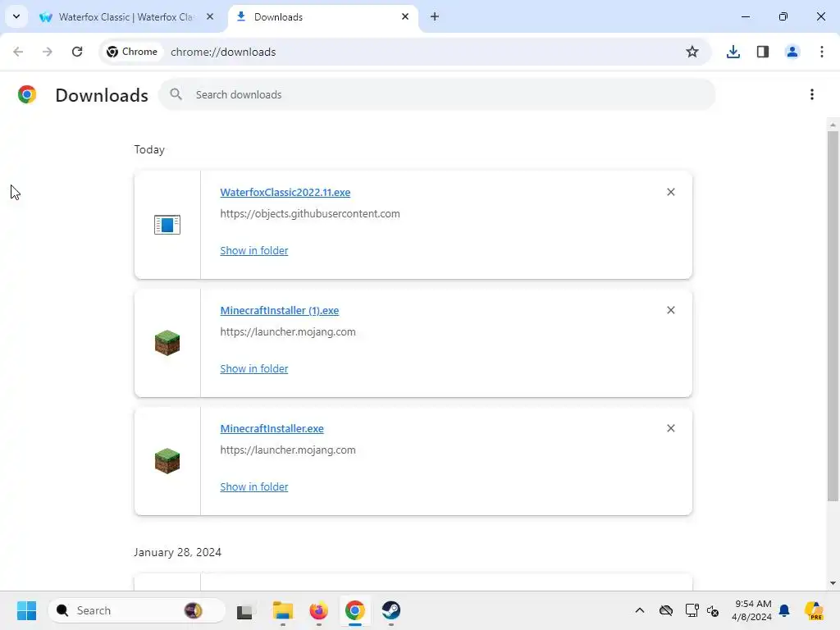Close the Waterfox Classic tab
The height and width of the screenshot is (630, 840).
pyautogui.click(x=210, y=16)
